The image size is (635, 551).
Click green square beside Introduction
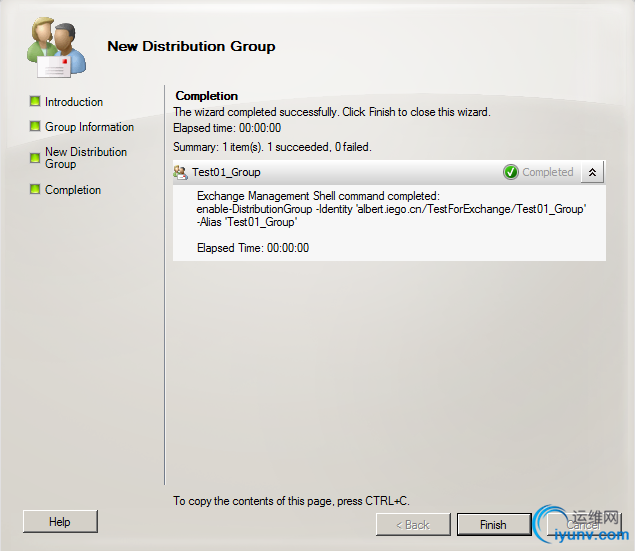pyautogui.click(x=35, y=101)
